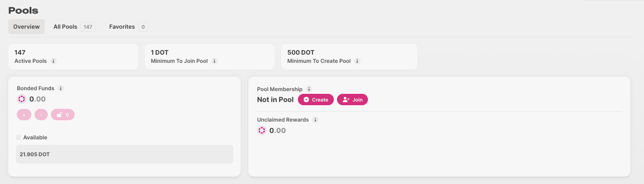Select the Overview tab
Image resolution: width=644 pixels, height=184 pixels.
pyautogui.click(x=26, y=27)
